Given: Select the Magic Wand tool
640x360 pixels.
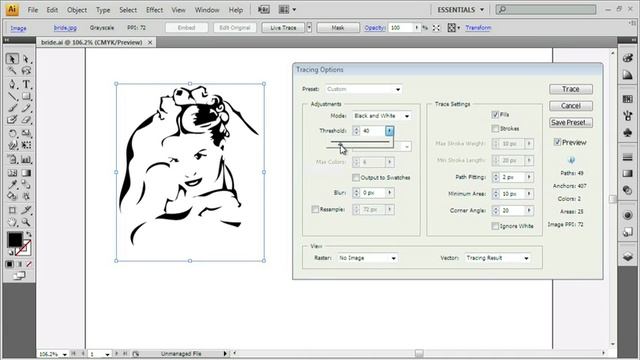Looking at the screenshot, I should click(12, 71).
